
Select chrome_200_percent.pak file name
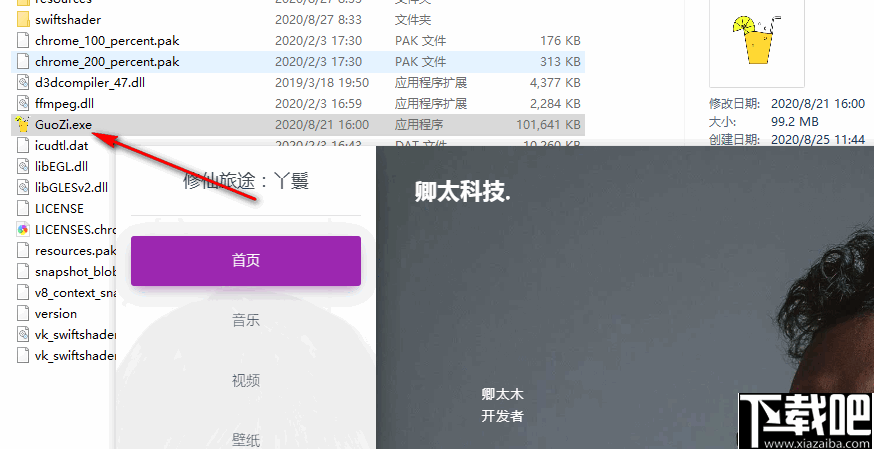107,62
